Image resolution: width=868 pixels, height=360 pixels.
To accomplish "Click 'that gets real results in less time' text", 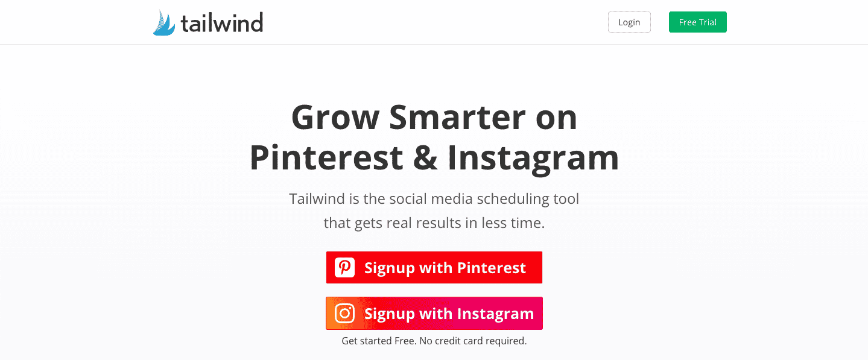I will click(x=434, y=223).
